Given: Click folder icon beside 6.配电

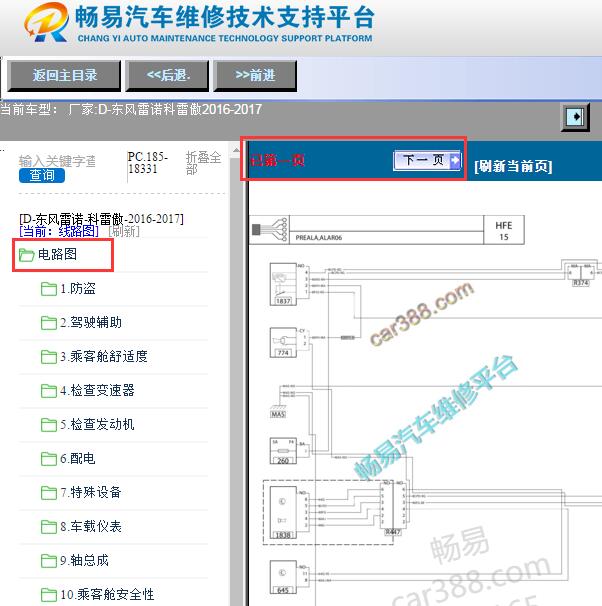Looking at the screenshot, I should (x=49, y=459).
